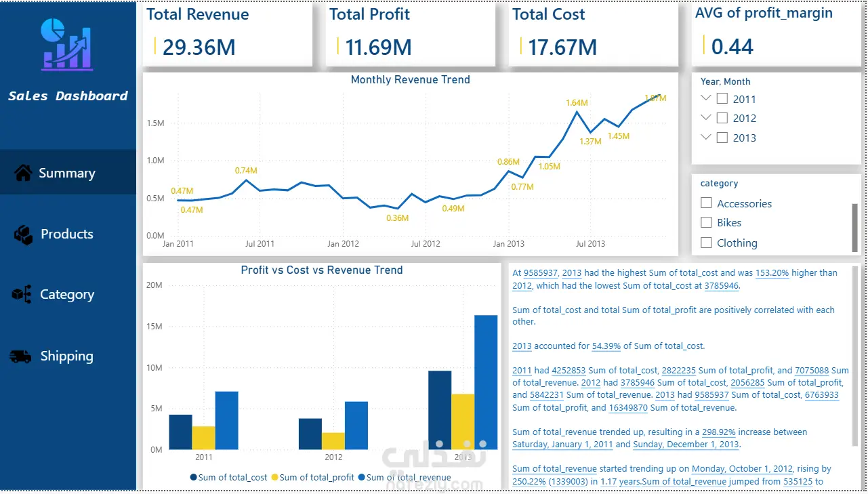
Task: Select the 2011 total revenue bar
Action: pos(226,421)
